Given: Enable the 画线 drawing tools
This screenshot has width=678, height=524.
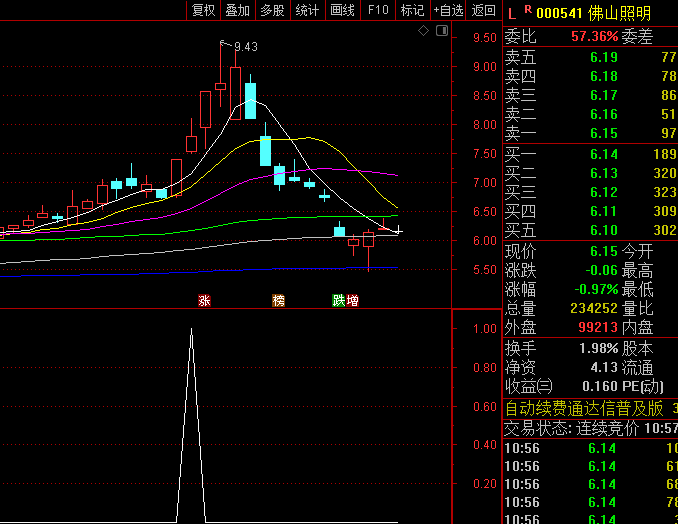Looking at the screenshot, I should coord(342,10).
